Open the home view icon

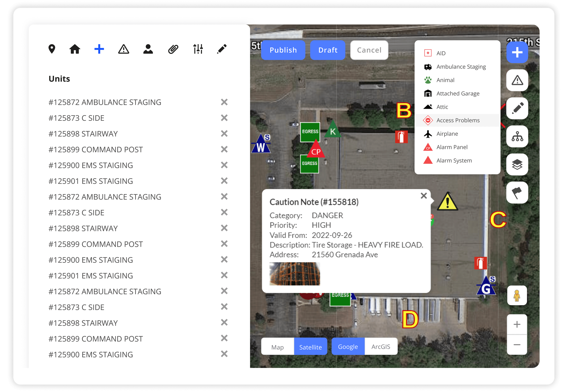(x=75, y=49)
